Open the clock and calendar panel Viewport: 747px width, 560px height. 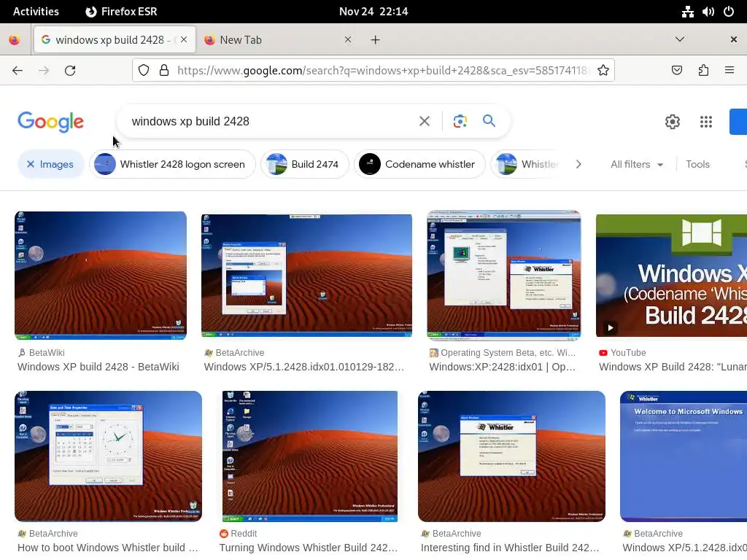pos(373,12)
